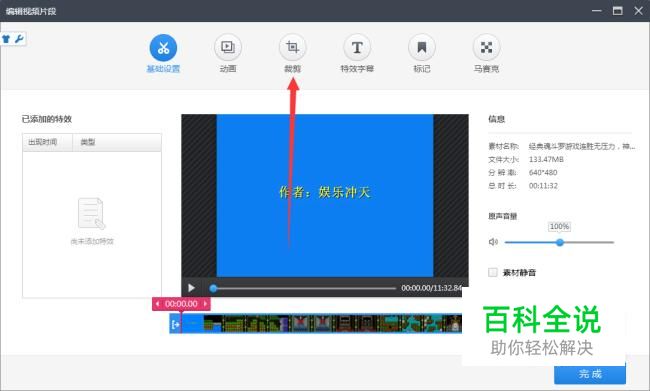Click the 00:00.00 timeline marker
The image size is (650, 391).
tap(181, 304)
